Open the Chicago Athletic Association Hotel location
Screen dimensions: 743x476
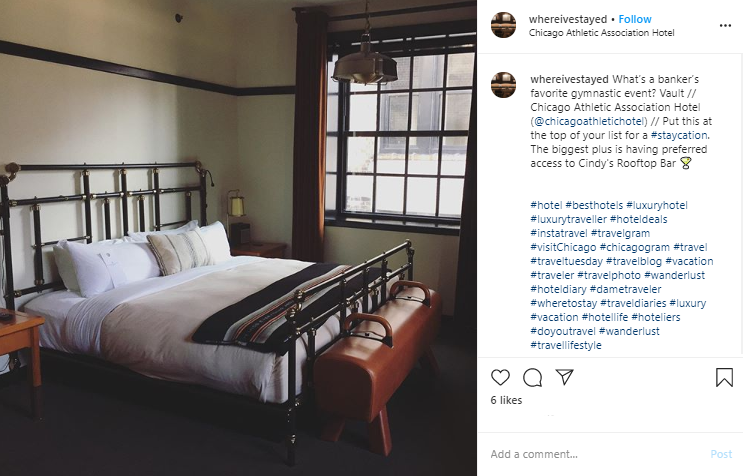pyautogui.click(x=601, y=33)
